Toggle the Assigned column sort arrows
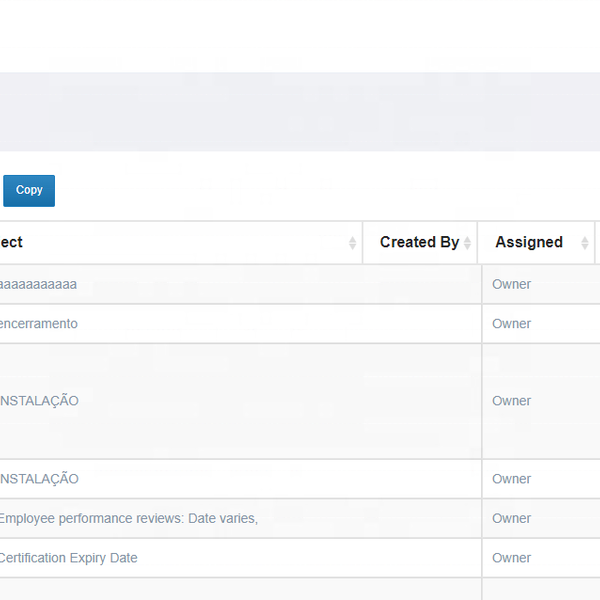The image size is (600, 600). click(x=585, y=243)
